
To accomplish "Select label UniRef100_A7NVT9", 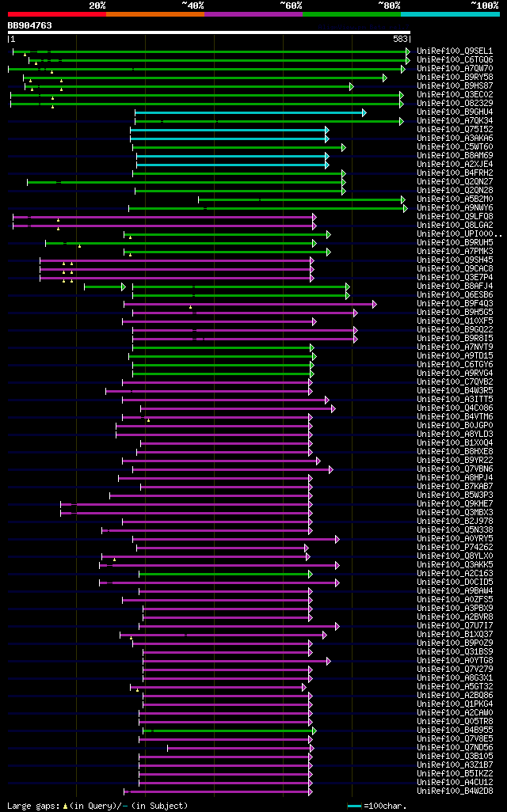I will click(455, 347).
